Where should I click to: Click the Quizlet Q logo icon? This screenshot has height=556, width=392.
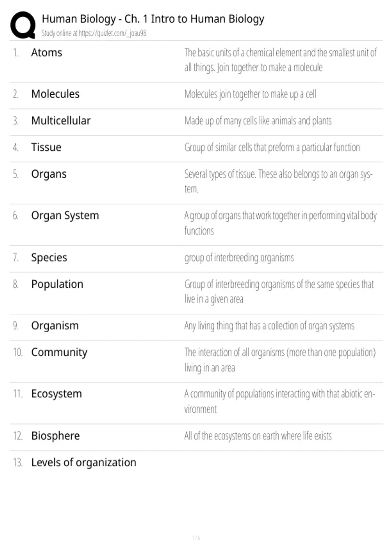pyautogui.click(x=23, y=25)
